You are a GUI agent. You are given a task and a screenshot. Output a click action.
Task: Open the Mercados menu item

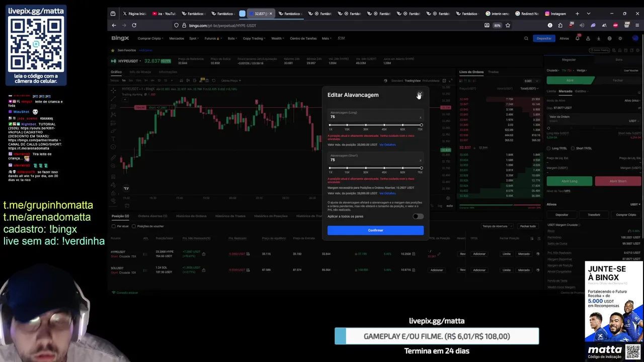[x=177, y=38]
